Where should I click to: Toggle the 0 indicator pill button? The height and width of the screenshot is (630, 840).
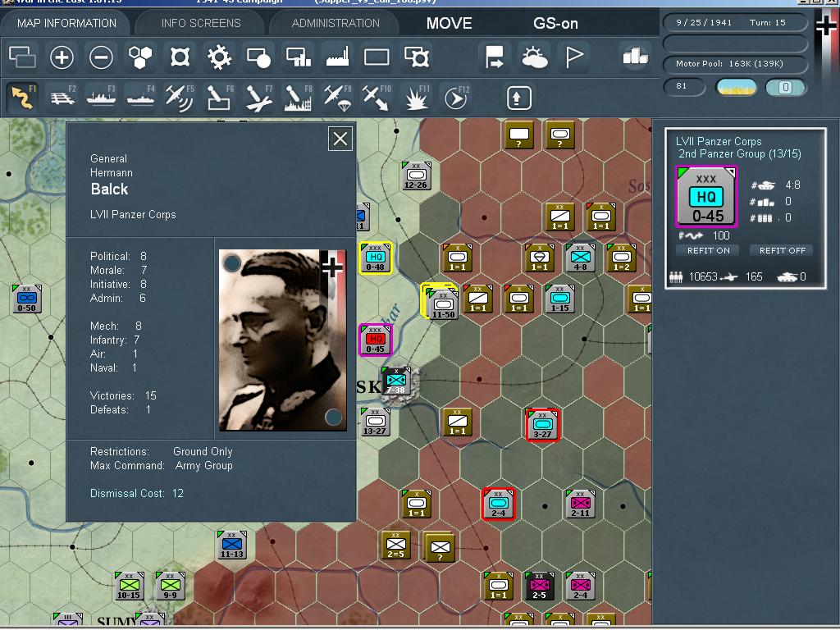(785, 87)
